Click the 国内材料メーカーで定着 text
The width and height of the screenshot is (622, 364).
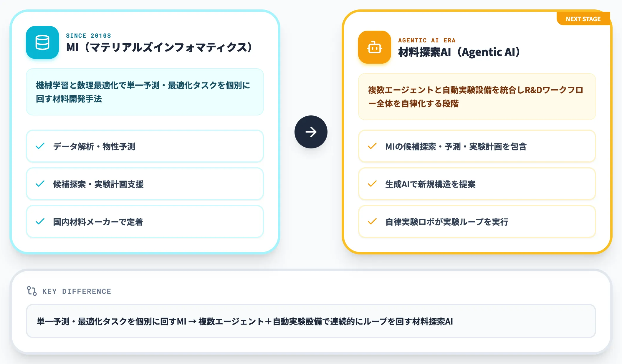(x=98, y=222)
